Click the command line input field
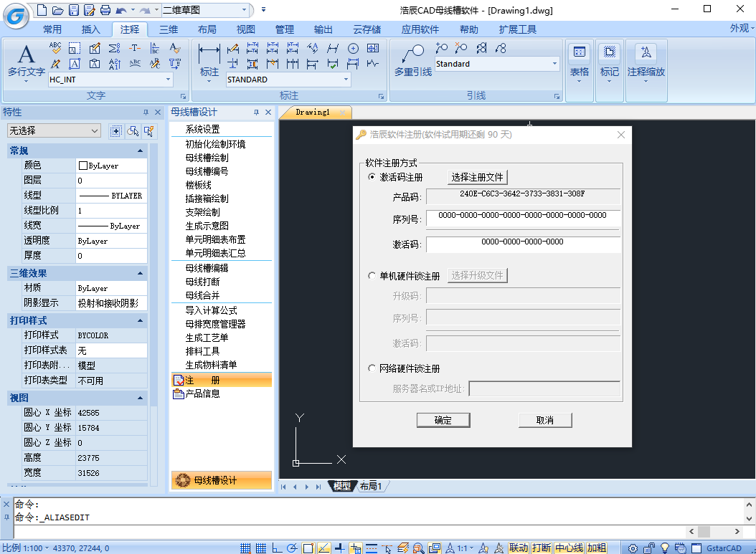 click(x=349, y=531)
